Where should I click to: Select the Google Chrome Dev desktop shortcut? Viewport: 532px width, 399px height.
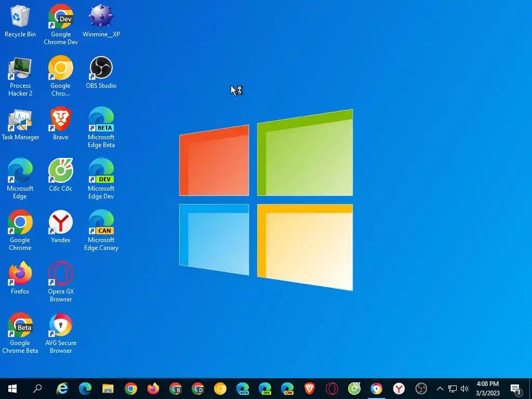point(61,25)
